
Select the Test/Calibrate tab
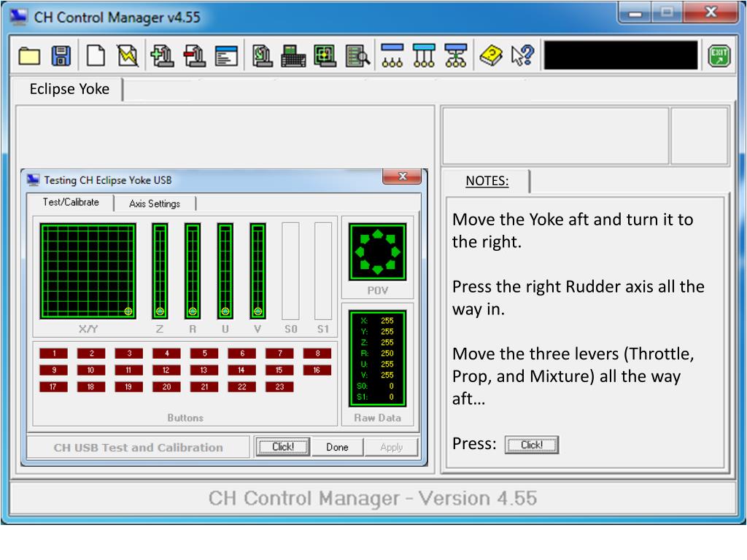click(x=71, y=203)
